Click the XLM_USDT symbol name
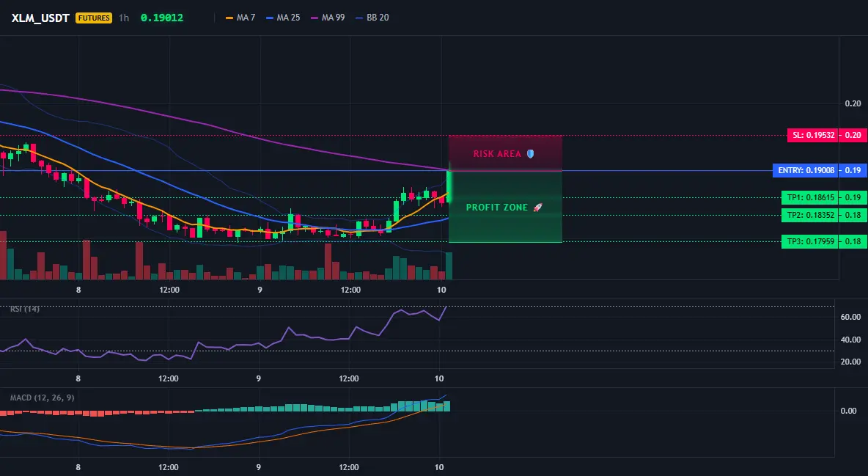The image size is (868, 476). [40, 18]
